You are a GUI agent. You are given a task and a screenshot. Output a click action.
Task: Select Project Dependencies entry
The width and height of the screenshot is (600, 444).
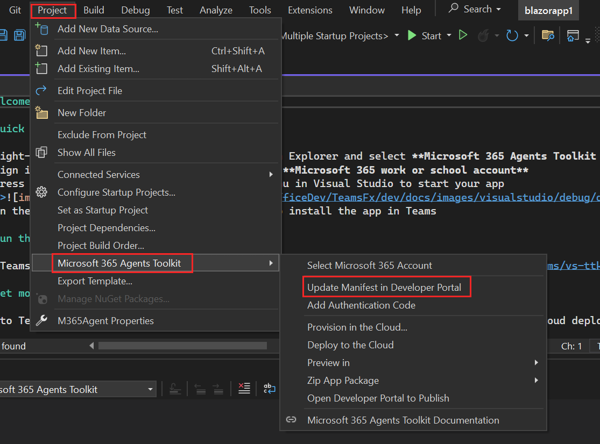point(157,228)
